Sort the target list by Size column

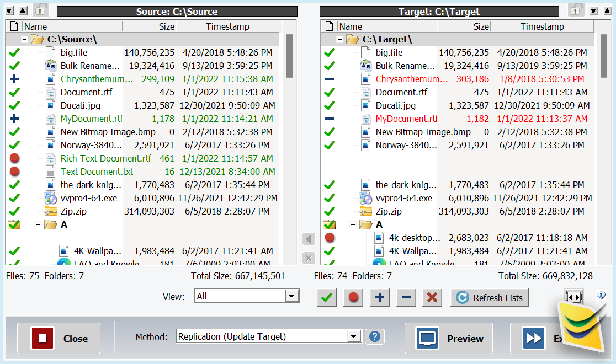(464, 26)
